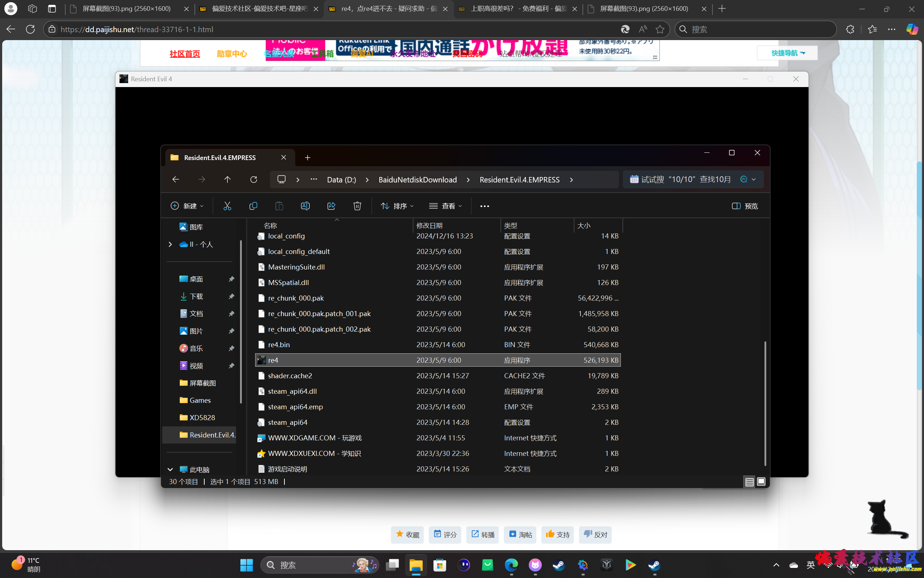
Task: Click the Copy icon in Explorer toolbar
Action: pos(253,206)
